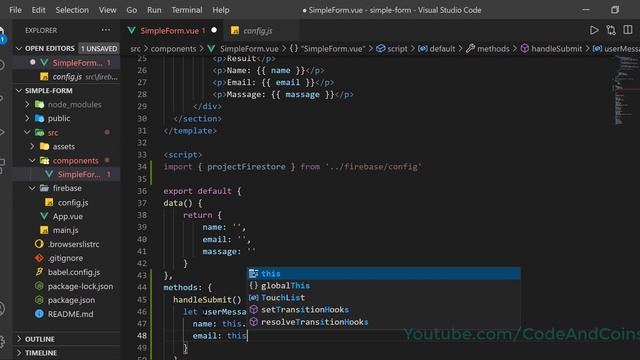Click the assets folder icon
640x360 pixels.
[44, 146]
